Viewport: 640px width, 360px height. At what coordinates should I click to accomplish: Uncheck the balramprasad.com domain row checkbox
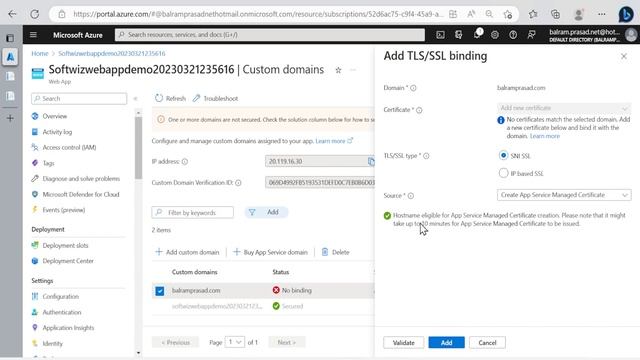pyautogui.click(x=160, y=291)
